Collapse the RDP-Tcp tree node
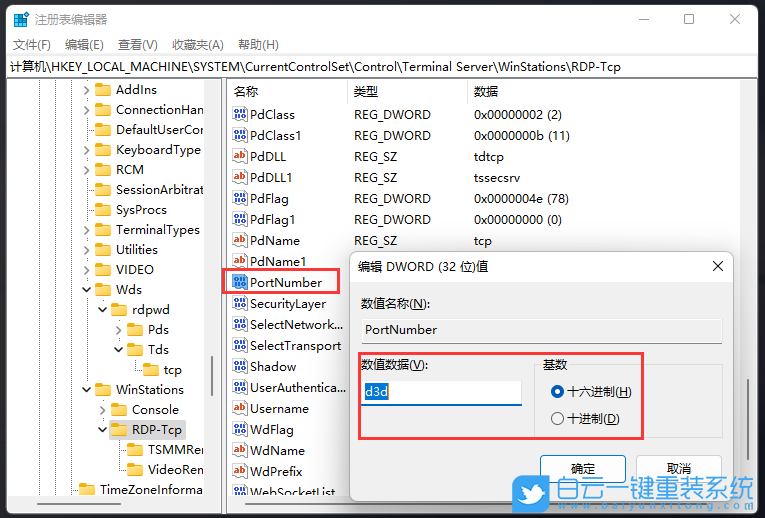 pos(102,430)
